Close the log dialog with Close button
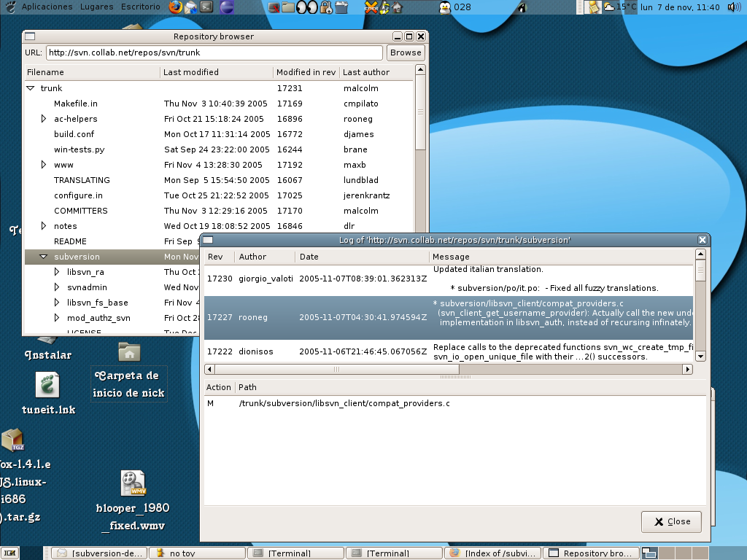This screenshot has width=747, height=560. [x=672, y=521]
